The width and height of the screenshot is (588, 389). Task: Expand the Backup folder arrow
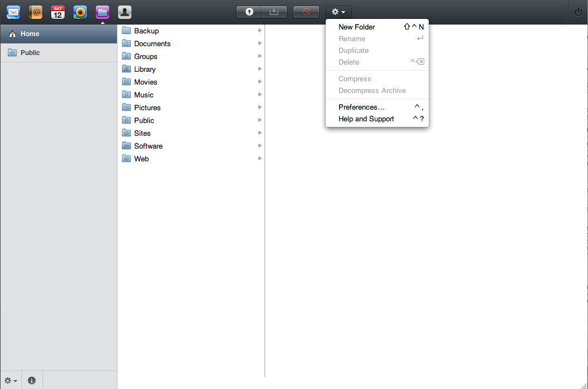pyautogui.click(x=260, y=31)
